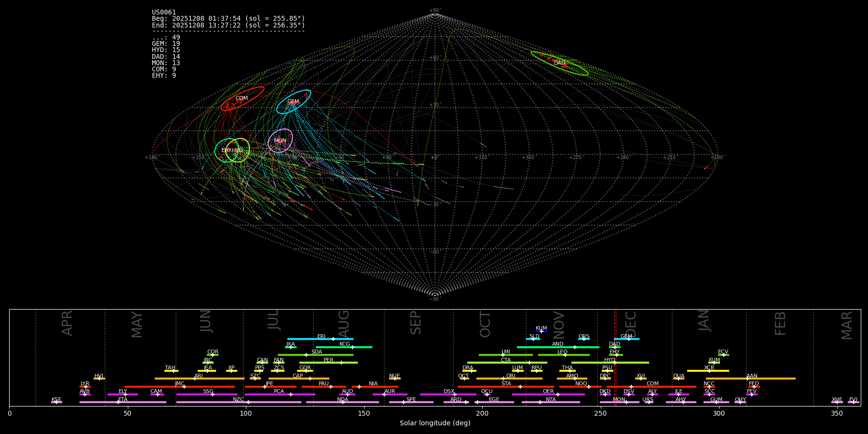Click the ARI orange shower bar
Image resolution: width=868 pixels, height=434 pixels.
click(x=200, y=379)
